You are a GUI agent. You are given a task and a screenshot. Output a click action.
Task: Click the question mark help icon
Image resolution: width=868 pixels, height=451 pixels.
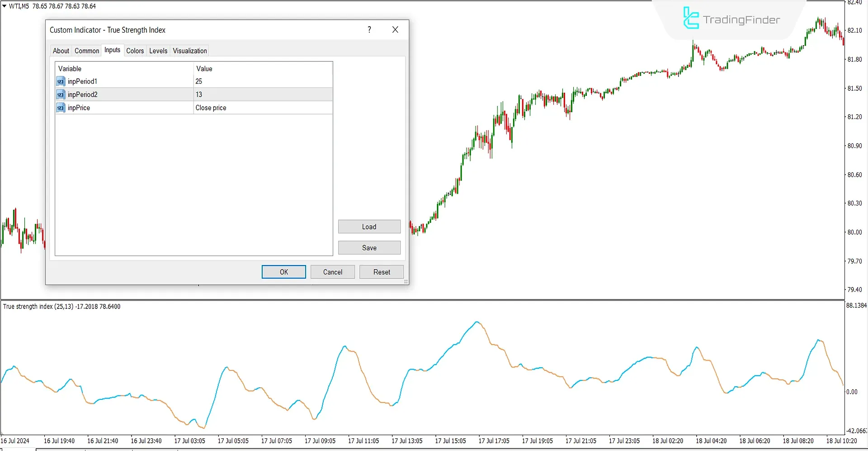pyautogui.click(x=369, y=30)
